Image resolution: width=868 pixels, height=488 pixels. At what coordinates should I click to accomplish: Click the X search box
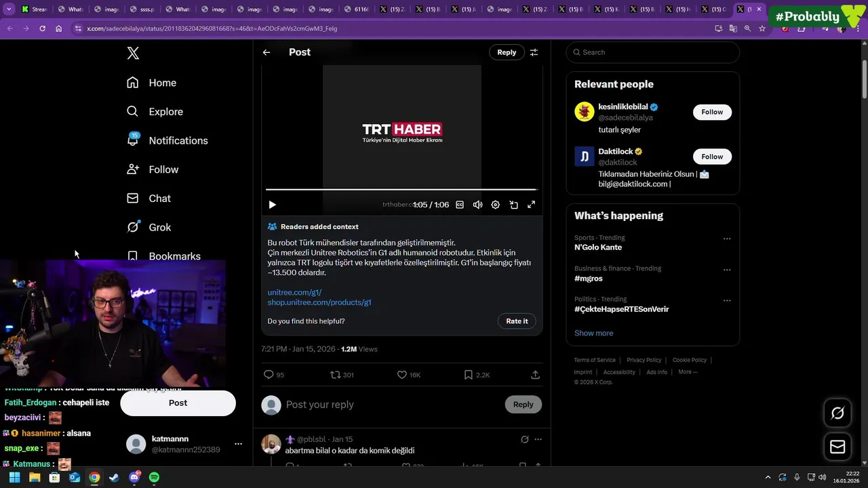(652, 52)
